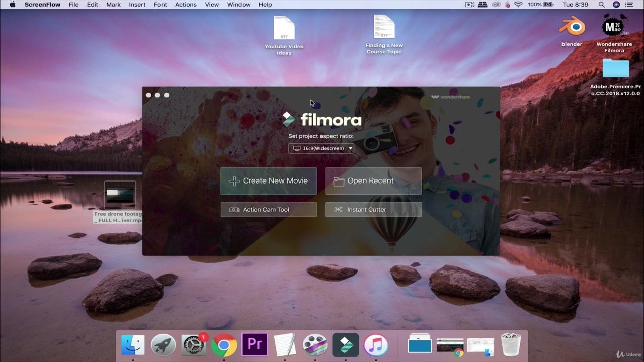Launch the Action Cam Tool
The image size is (644, 362).
pos(269,210)
